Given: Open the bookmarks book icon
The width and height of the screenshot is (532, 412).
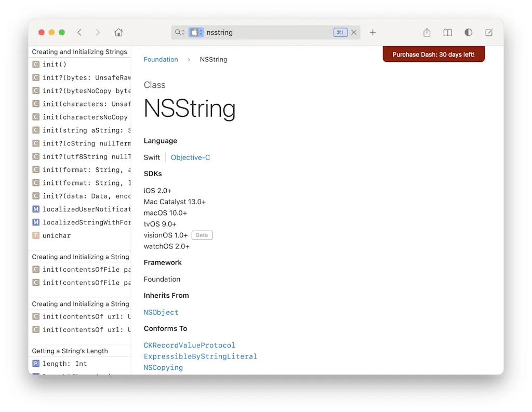Looking at the screenshot, I should coord(447,32).
